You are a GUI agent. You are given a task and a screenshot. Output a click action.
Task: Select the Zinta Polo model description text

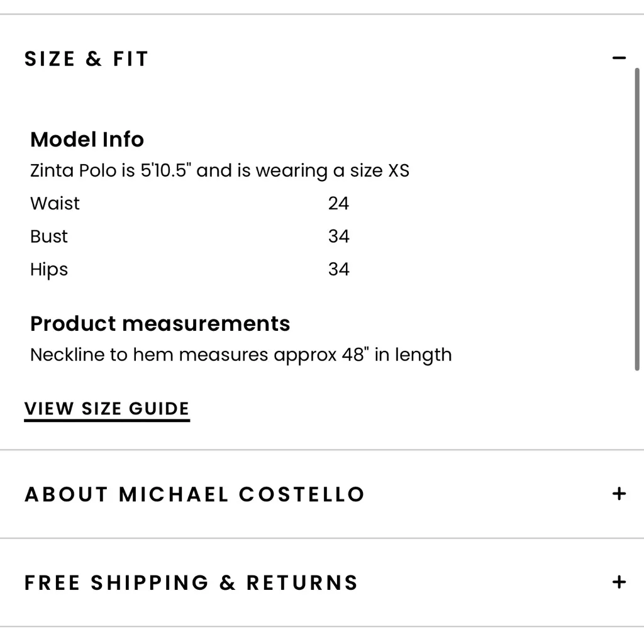pos(219,170)
